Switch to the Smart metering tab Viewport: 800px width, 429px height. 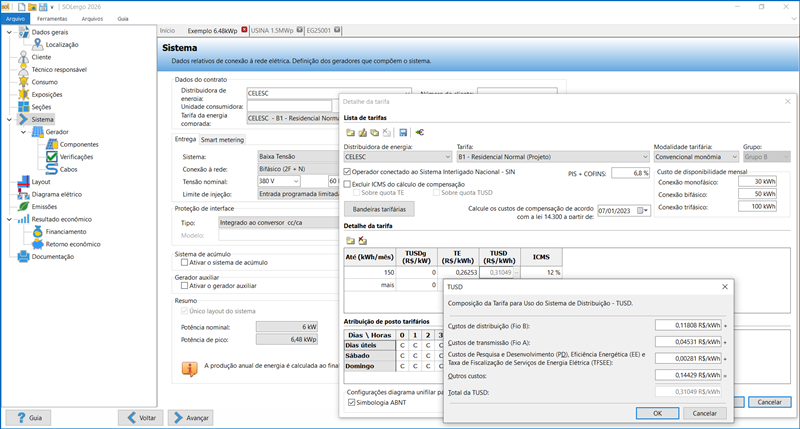[223, 140]
